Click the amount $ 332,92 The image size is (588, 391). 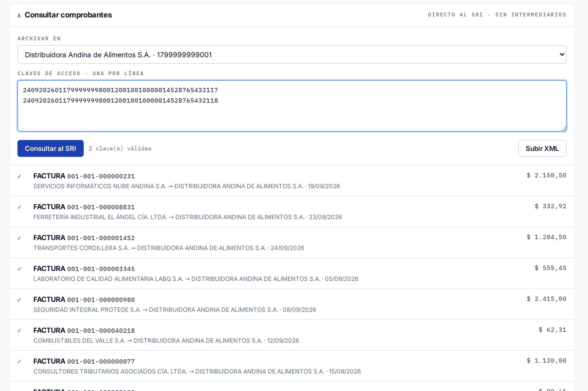[550, 206]
